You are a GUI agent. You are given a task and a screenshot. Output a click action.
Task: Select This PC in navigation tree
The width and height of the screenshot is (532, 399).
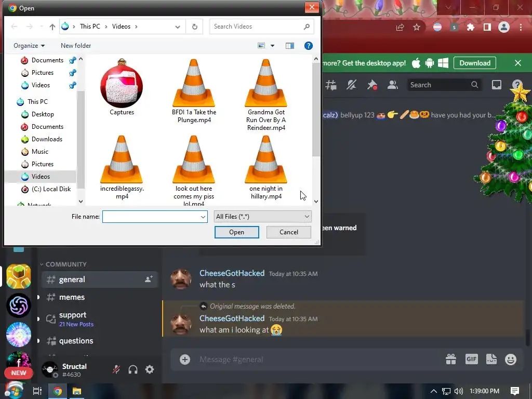click(37, 101)
